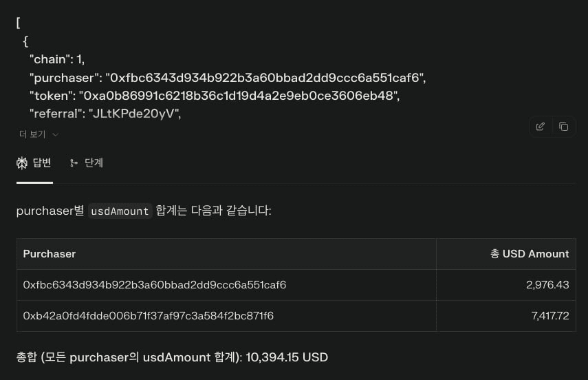Expand the query with 더 보기

[39, 134]
